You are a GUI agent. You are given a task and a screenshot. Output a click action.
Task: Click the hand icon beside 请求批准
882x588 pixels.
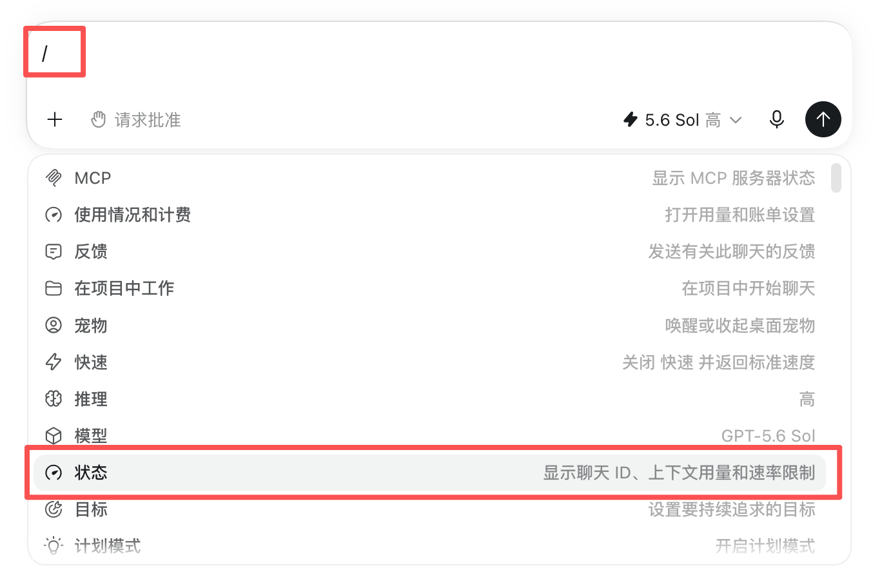coord(99,119)
